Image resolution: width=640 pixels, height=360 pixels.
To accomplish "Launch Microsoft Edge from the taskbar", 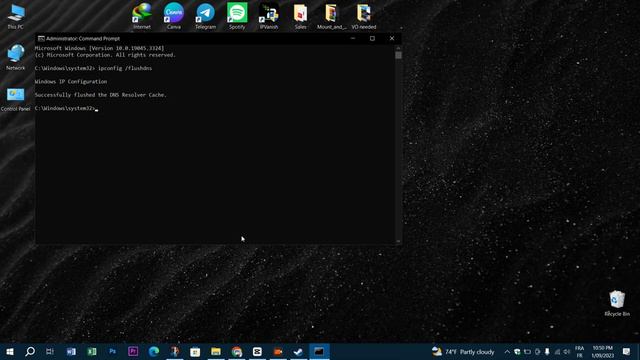I will coord(154,351).
